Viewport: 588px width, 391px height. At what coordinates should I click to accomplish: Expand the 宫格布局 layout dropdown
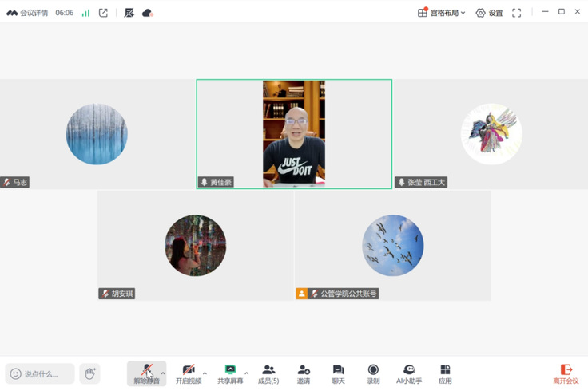tap(442, 13)
